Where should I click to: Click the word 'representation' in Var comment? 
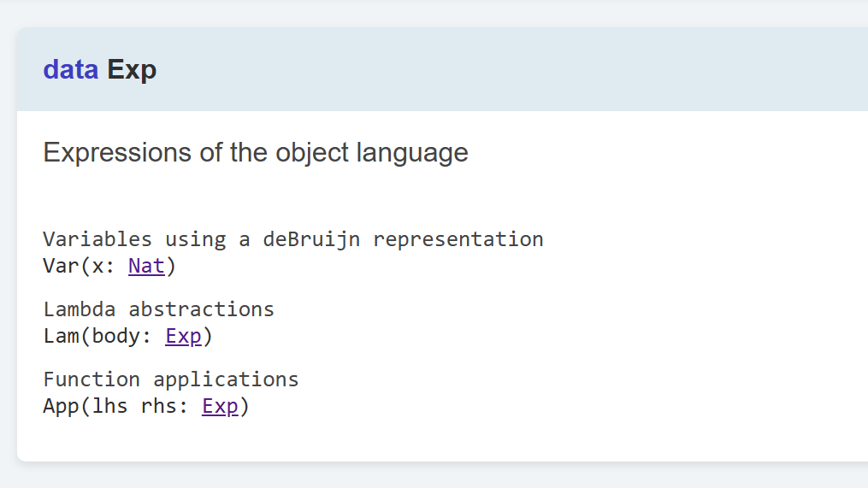(x=458, y=238)
